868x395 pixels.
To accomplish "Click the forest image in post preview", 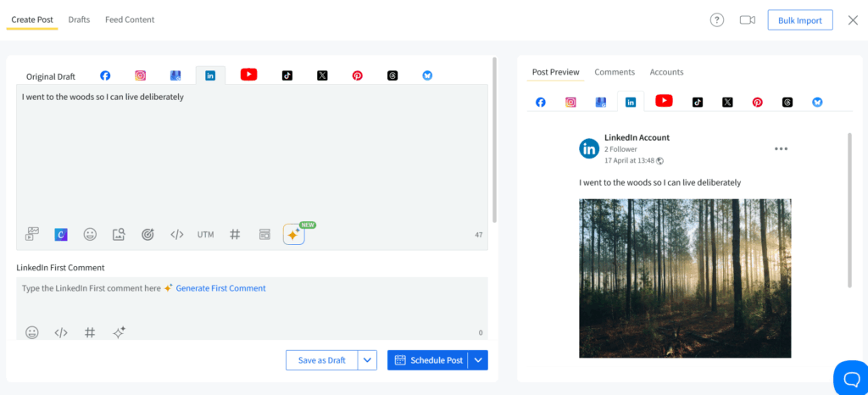I will 685,278.
